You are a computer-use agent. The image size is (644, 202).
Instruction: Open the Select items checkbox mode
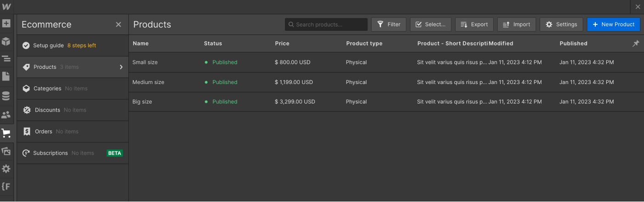pos(430,24)
